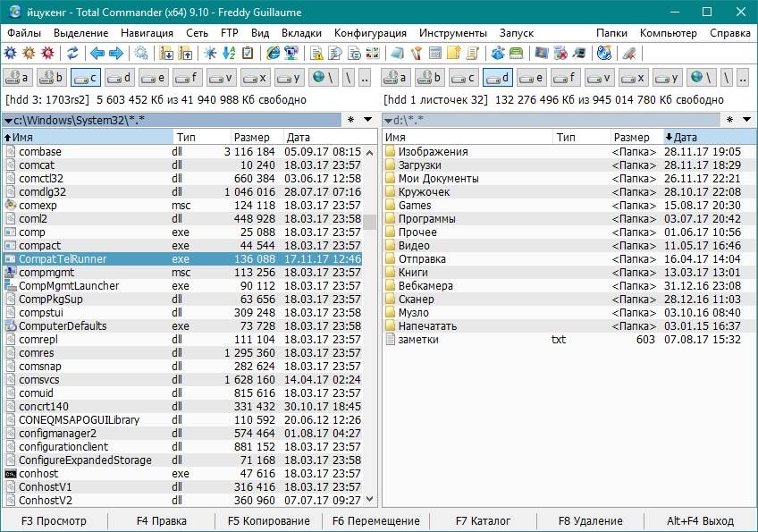Screen dimensions: 758x532
Task: Click the A-Z sort icon
Action: [x=229, y=53]
